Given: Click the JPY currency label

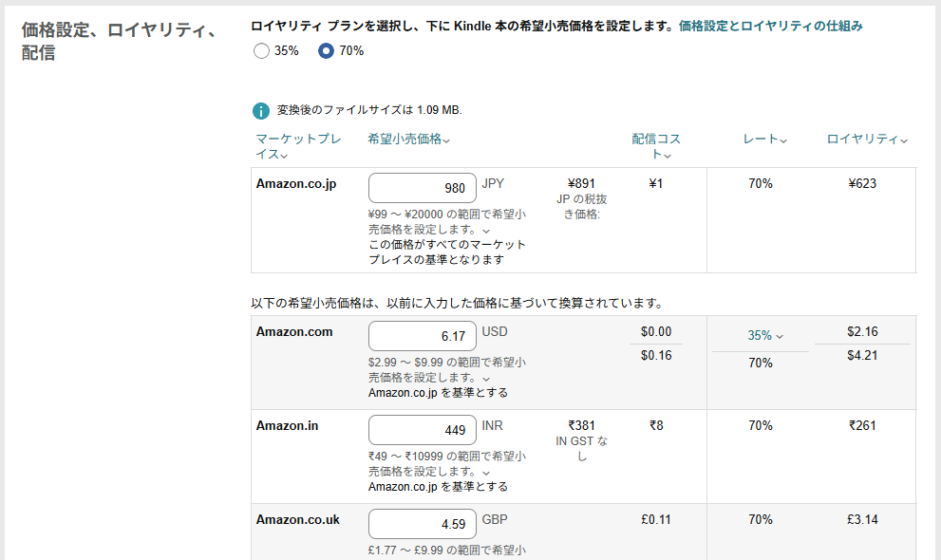Looking at the screenshot, I should pos(493,183).
